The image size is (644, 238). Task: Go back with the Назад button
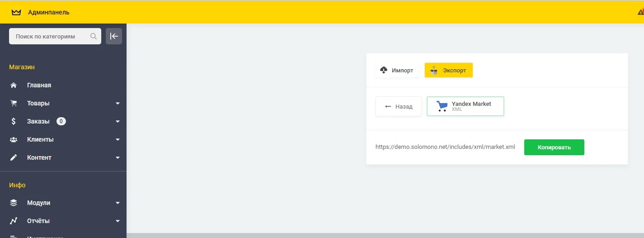pyautogui.click(x=399, y=106)
